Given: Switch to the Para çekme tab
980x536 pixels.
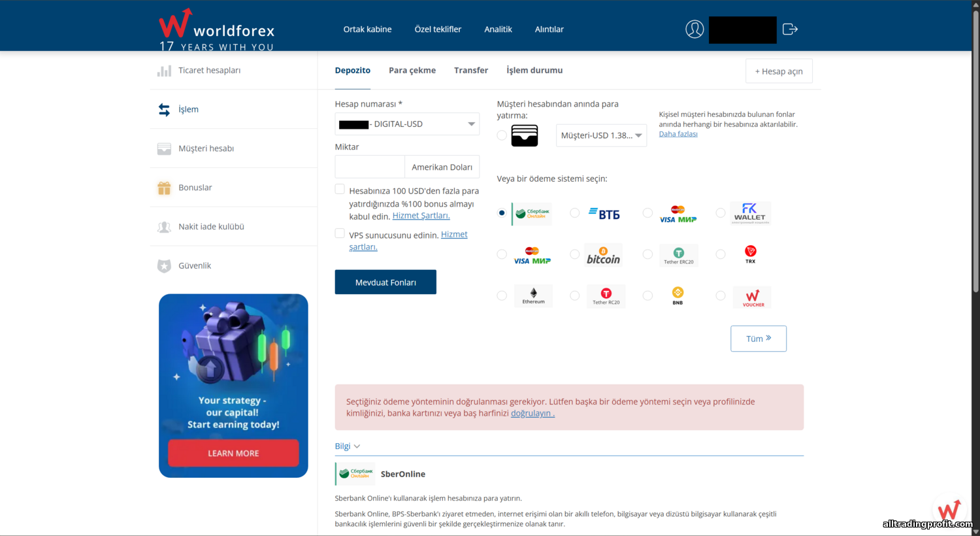Looking at the screenshot, I should 412,71.
